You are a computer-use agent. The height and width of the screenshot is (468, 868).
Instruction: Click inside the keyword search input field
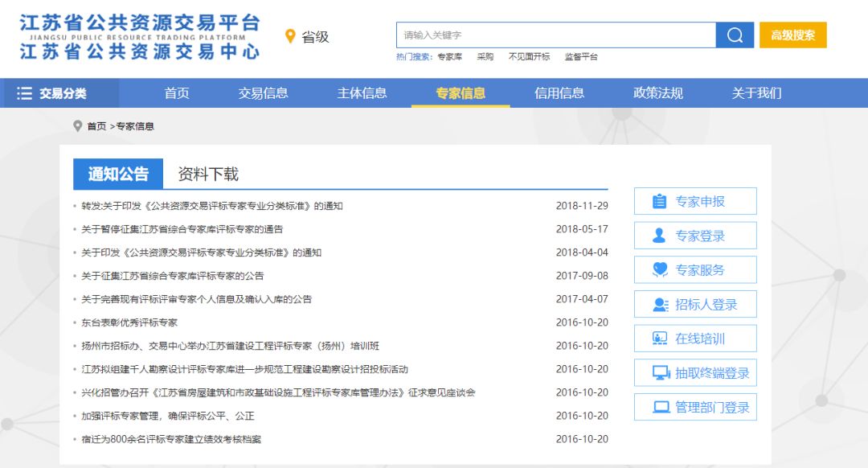coord(555,35)
